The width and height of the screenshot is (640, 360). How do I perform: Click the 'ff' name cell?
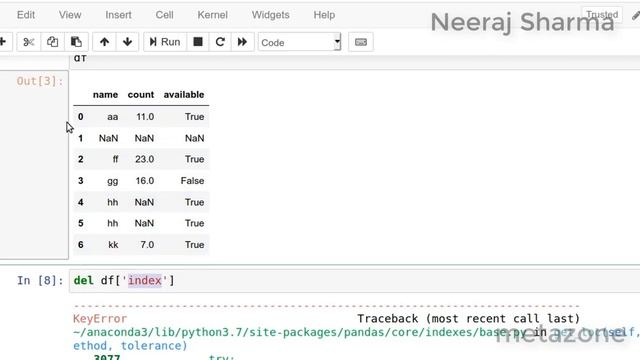[116, 159]
